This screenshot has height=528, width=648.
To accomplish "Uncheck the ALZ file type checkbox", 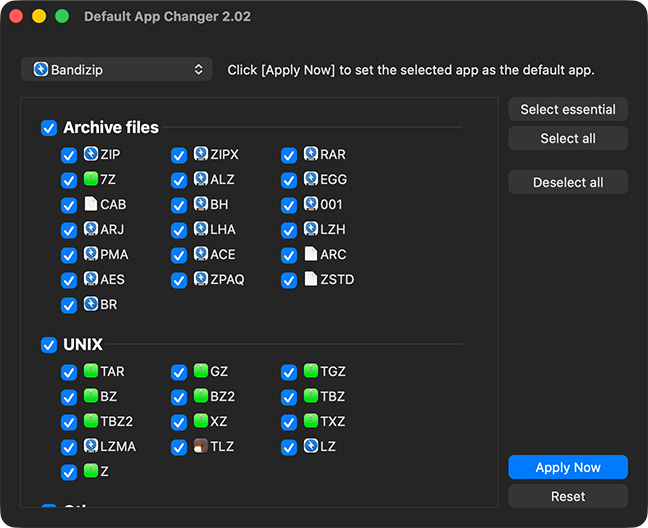I will coord(179,181).
